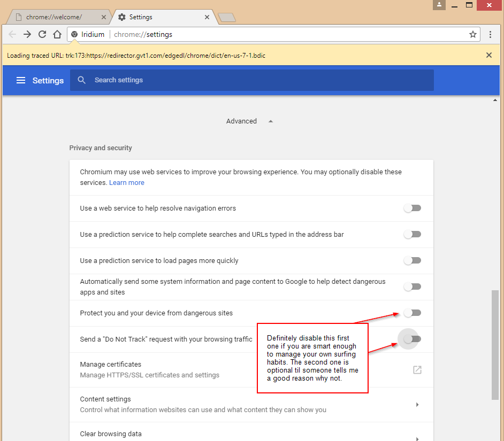Go back using the browser back arrow
Image resolution: width=504 pixels, height=441 pixels.
[x=12, y=34]
